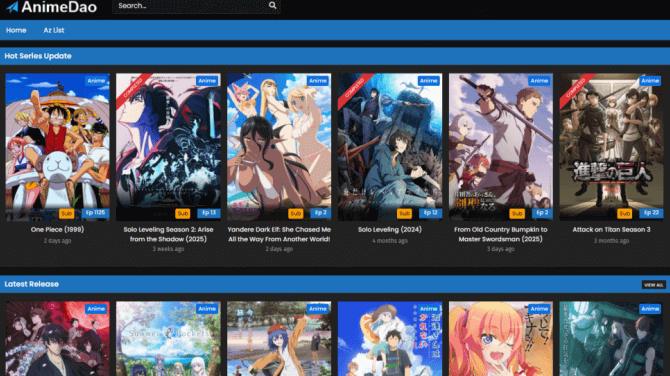The image size is (670, 376).
Task: Click the Latest Release heading
Action: (x=32, y=284)
